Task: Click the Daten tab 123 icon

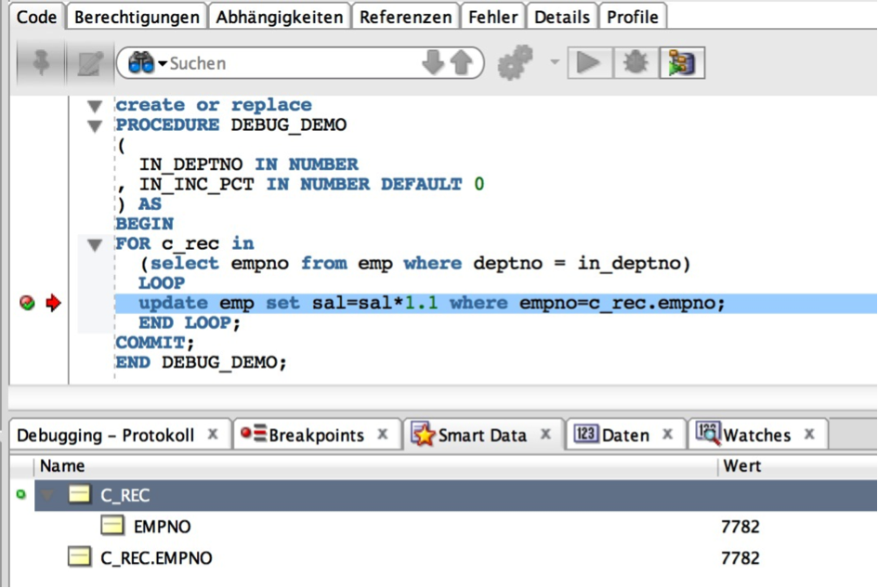Action: coord(586,434)
